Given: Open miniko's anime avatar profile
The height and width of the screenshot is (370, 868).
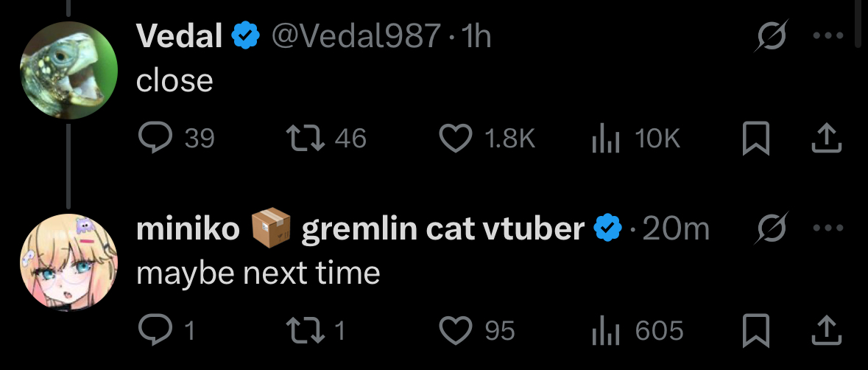Looking at the screenshot, I should coord(68,262).
